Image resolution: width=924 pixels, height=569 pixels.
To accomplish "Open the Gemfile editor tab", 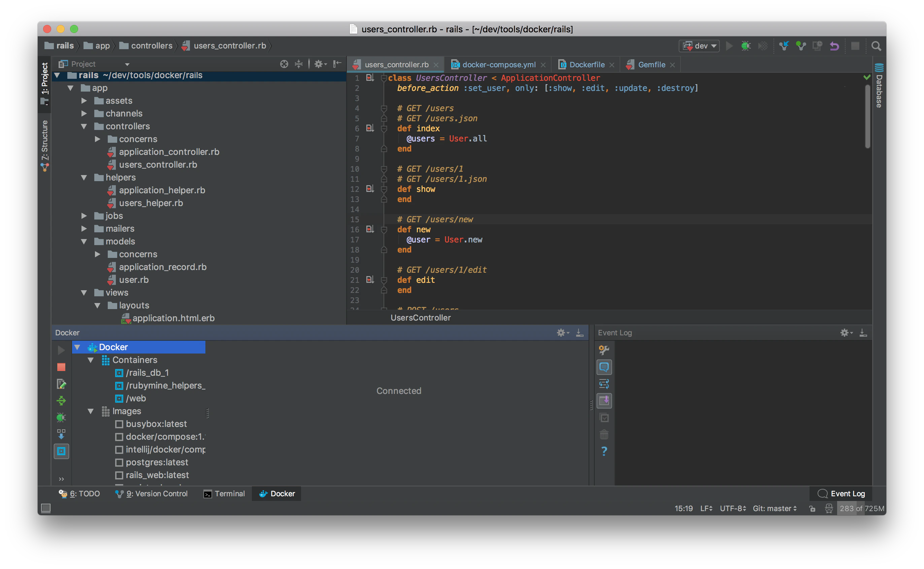I will coord(650,65).
